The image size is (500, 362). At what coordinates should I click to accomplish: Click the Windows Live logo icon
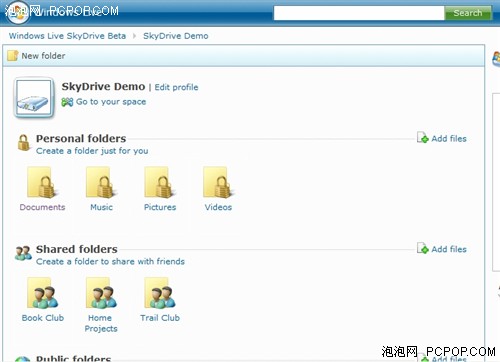click(x=18, y=13)
